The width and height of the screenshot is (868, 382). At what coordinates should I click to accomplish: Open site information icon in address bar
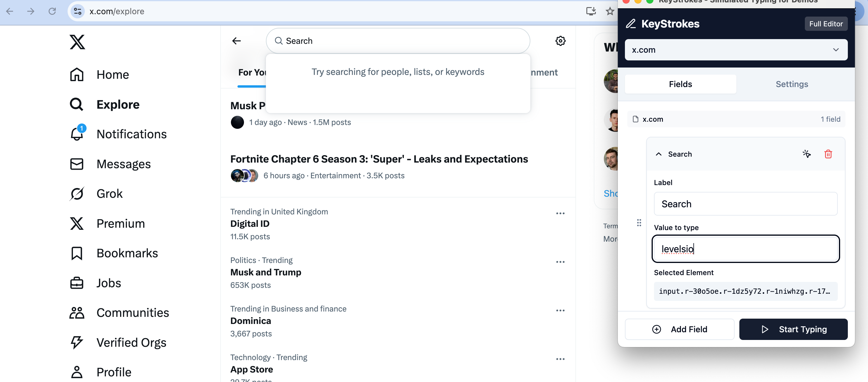pyautogui.click(x=78, y=11)
